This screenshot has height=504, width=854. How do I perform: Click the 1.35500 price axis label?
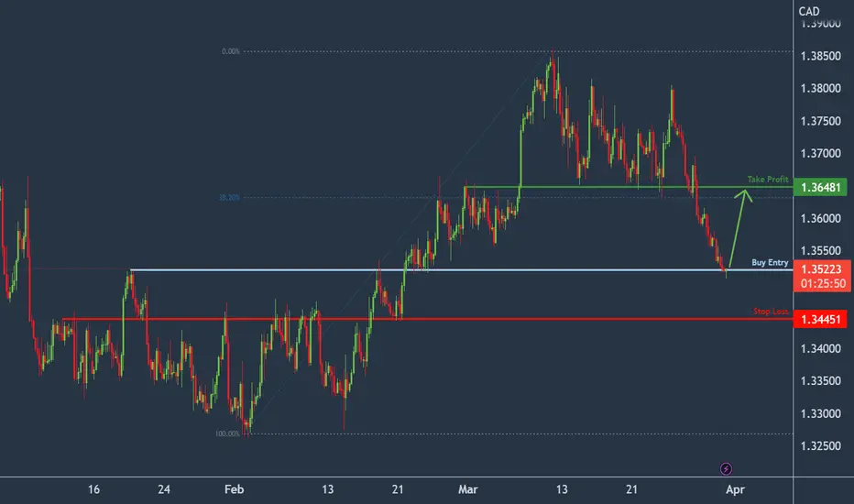pos(820,251)
